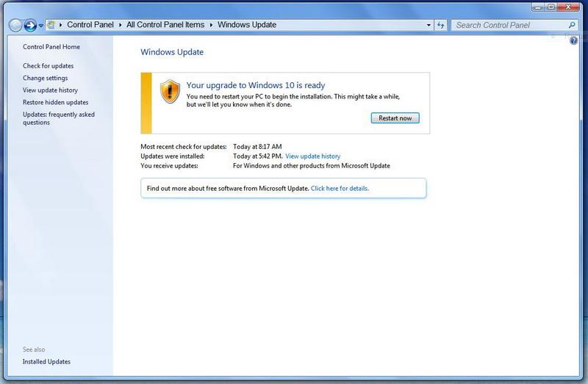Open Updates: frequently asked questions link
The width and height of the screenshot is (588, 384).
point(59,118)
